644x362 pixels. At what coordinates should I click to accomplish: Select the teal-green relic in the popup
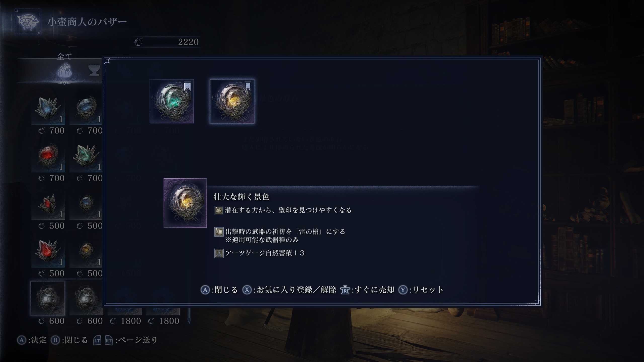[172, 101]
